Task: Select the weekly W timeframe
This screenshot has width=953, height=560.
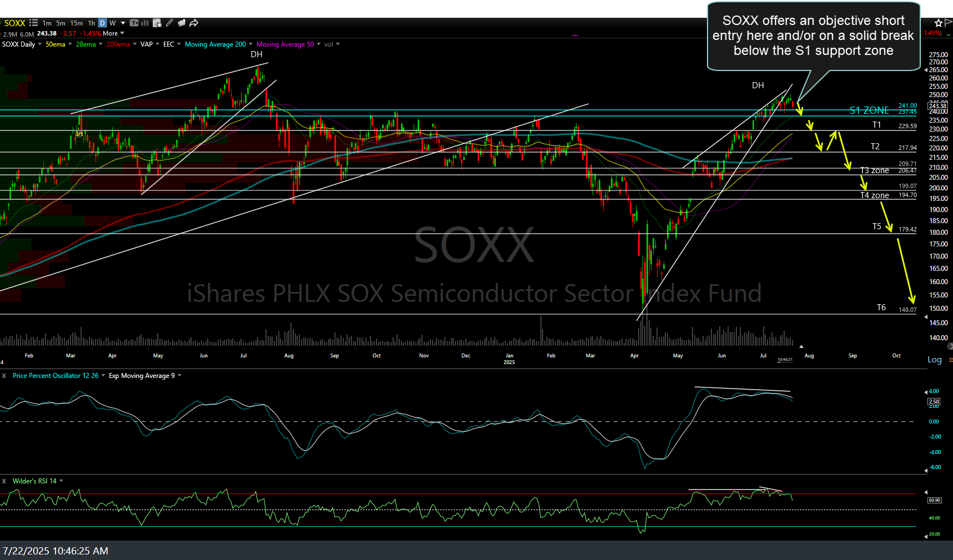Action: pyautogui.click(x=113, y=23)
